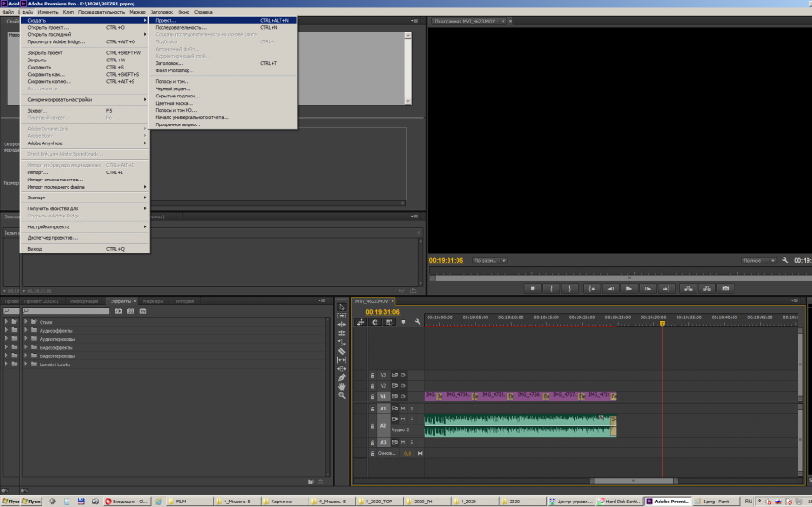Select the Rolling Edit tool
The height and width of the screenshot is (507, 812).
coord(342,333)
